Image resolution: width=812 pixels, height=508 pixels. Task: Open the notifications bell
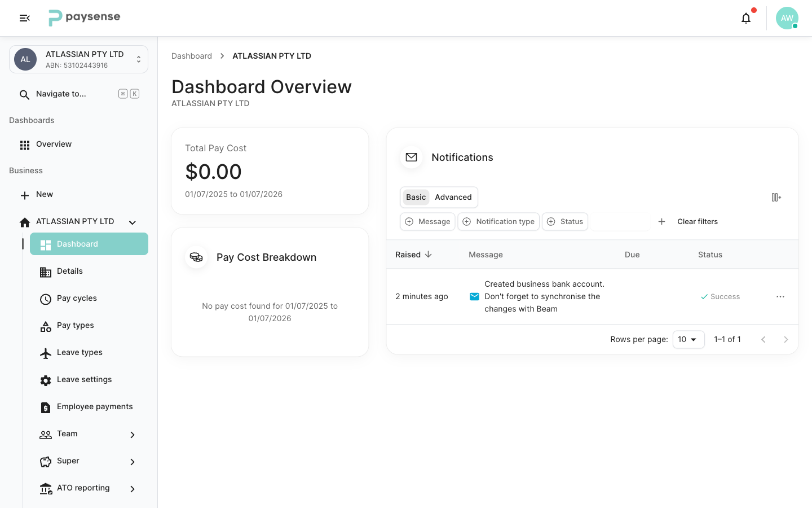(x=746, y=18)
